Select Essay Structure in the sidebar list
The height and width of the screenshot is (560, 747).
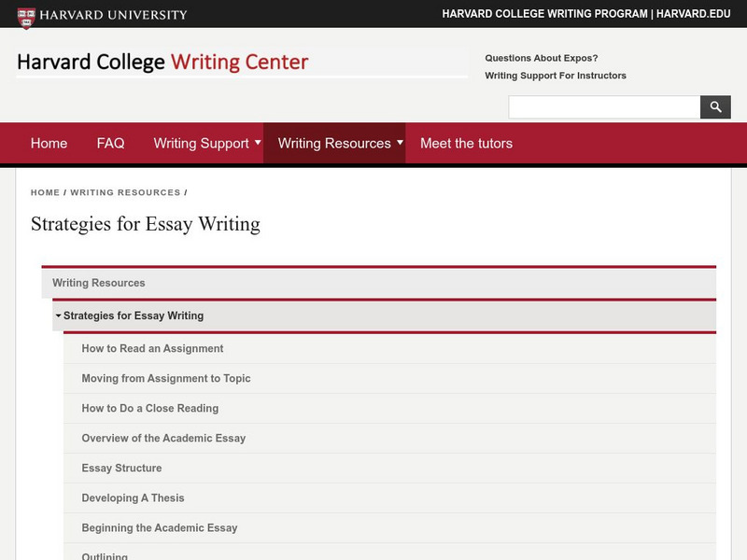(121, 469)
